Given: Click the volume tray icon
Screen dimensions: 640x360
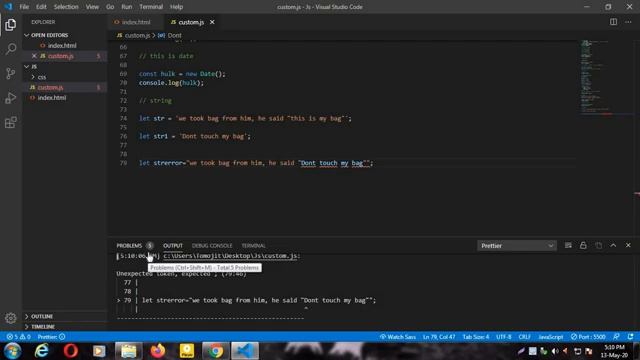Looking at the screenshot, I should (x=555, y=351).
